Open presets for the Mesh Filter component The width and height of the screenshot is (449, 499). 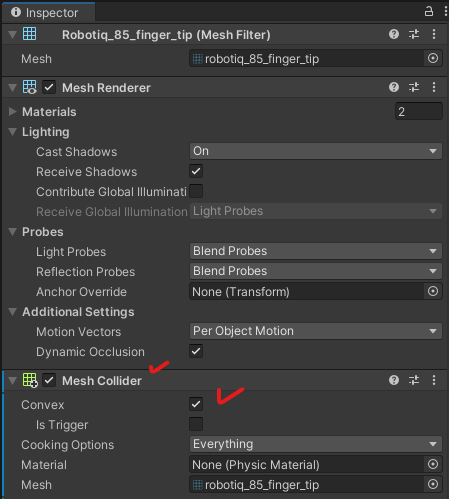click(x=414, y=34)
